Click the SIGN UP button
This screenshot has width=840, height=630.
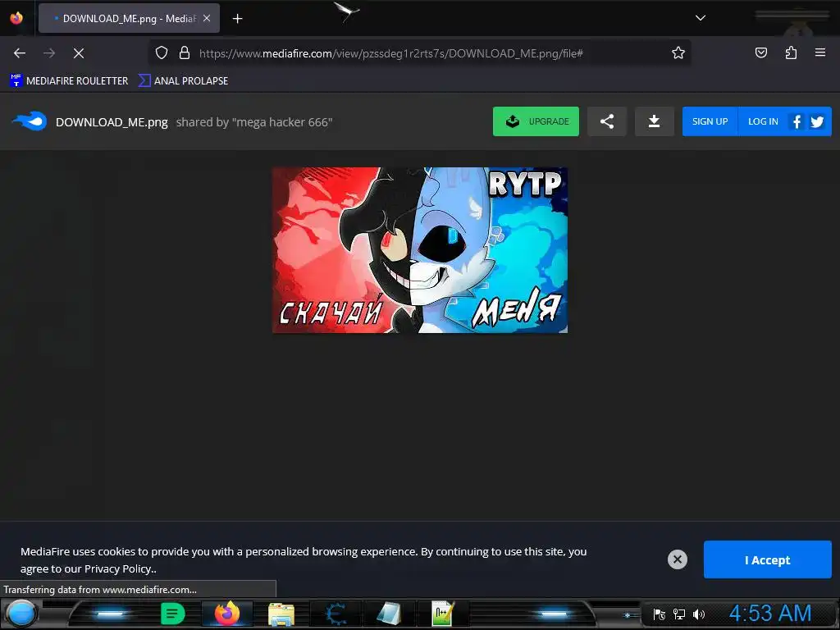coord(710,121)
